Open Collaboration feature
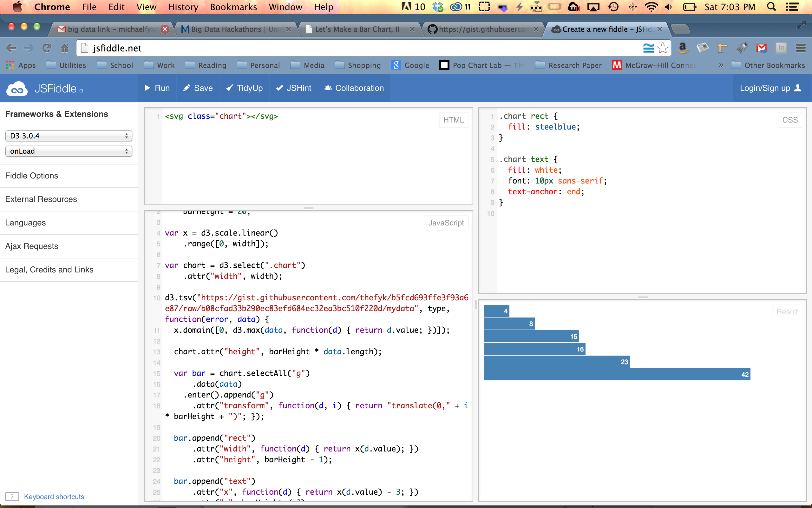Viewport: 812px width, 508px height. (354, 88)
